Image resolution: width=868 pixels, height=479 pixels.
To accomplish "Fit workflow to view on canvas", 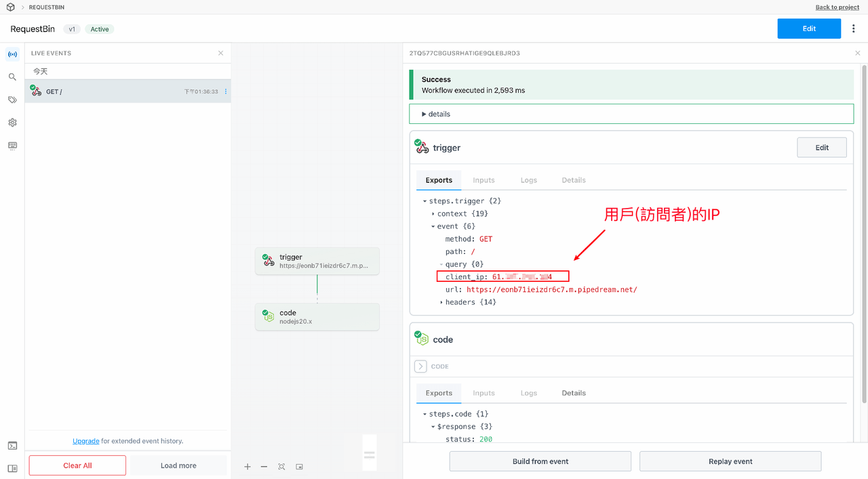I will coord(281,467).
